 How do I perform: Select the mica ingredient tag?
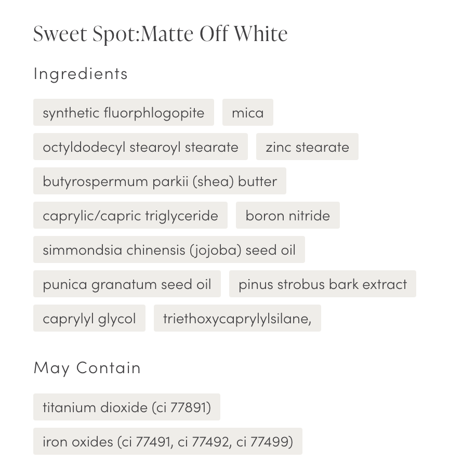pos(247,112)
